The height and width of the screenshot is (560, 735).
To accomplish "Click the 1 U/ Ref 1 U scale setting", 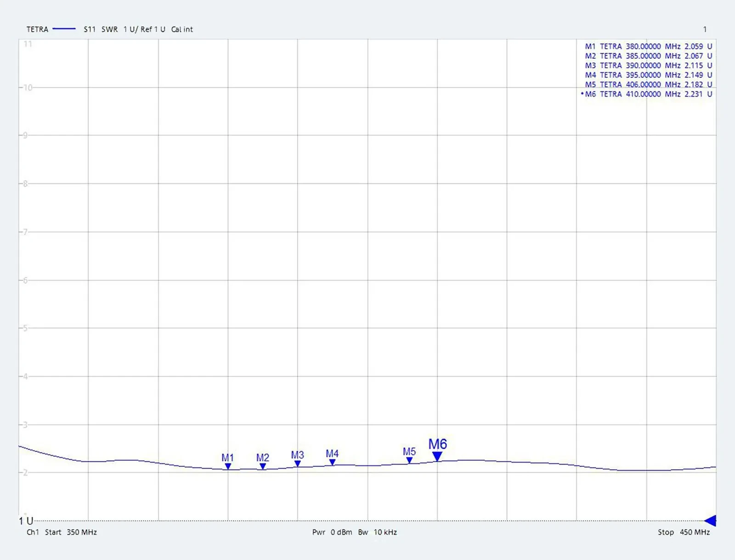I will pyautogui.click(x=144, y=29).
